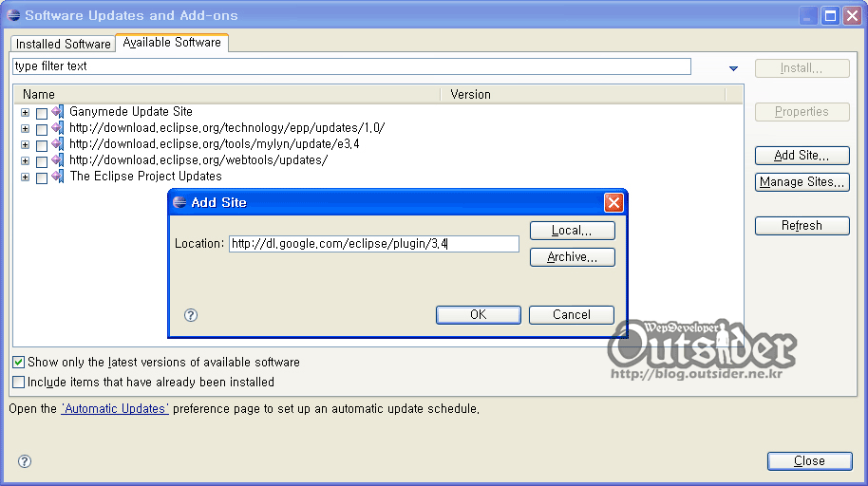The image size is (868, 486).
Task: Expand the webtools/updates/ node
Action: pyautogui.click(x=25, y=160)
